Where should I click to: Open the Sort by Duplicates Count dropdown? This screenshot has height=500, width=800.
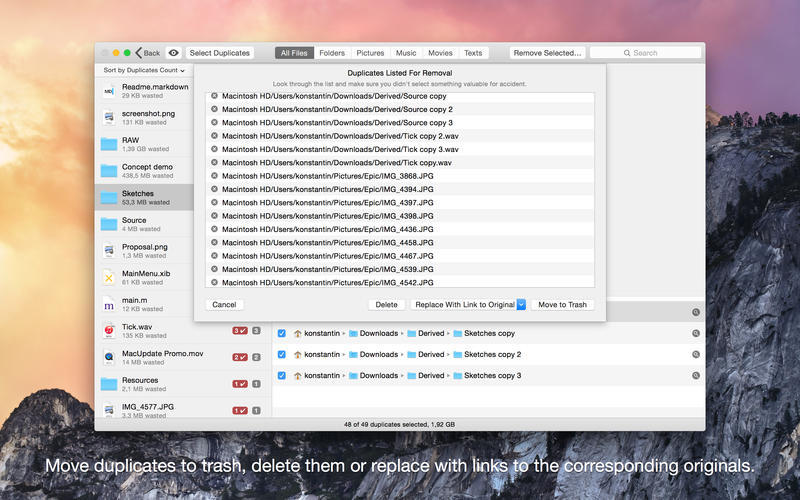tap(144, 70)
